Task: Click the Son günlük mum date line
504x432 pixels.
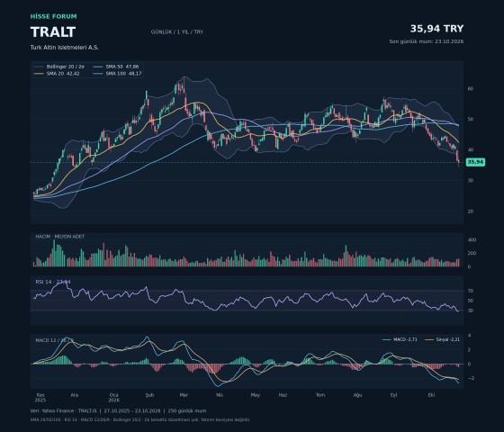Action: (x=427, y=41)
